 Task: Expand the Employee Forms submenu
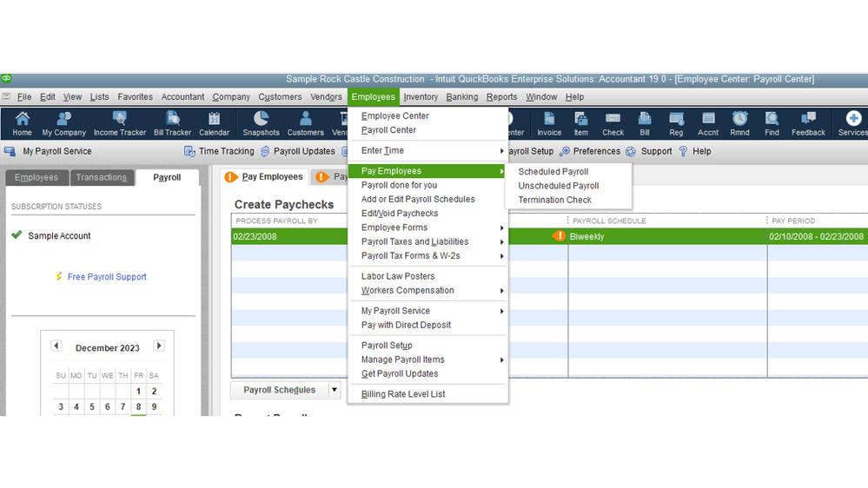click(x=427, y=228)
